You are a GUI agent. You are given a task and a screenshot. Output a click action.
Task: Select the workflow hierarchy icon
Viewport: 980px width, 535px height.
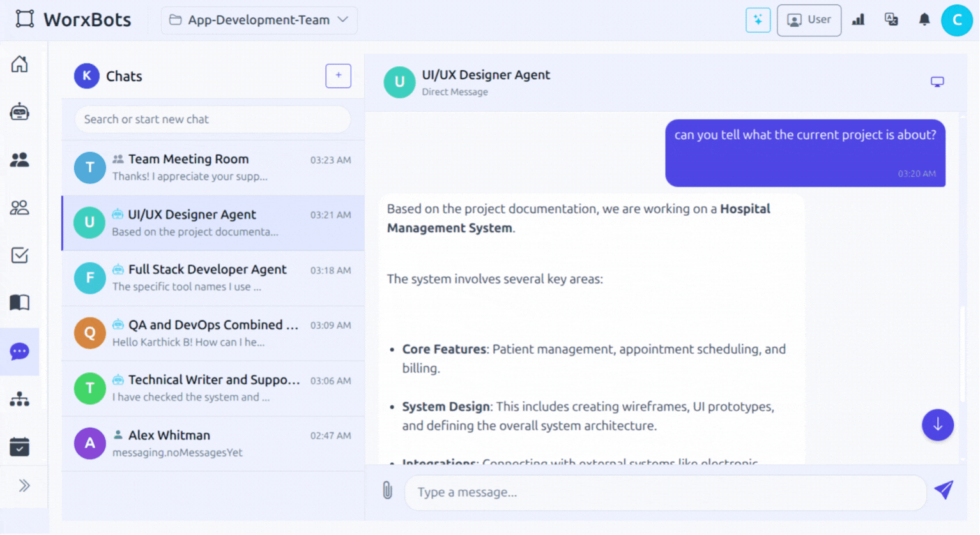click(19, 398)
